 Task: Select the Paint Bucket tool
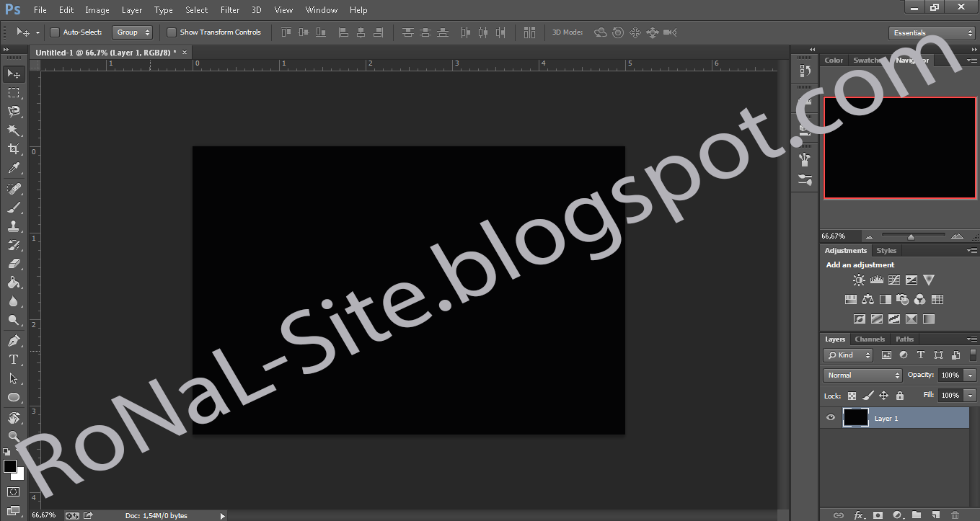coord(14,282)
